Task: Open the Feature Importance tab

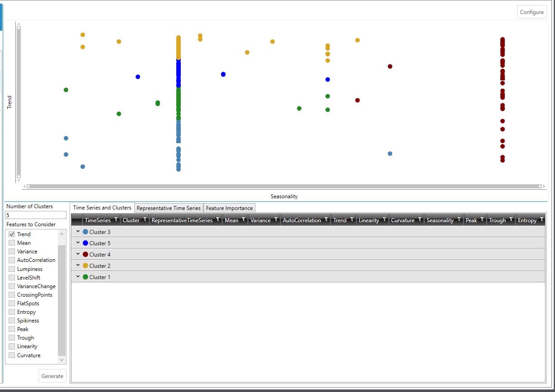Action: [229, 208]
